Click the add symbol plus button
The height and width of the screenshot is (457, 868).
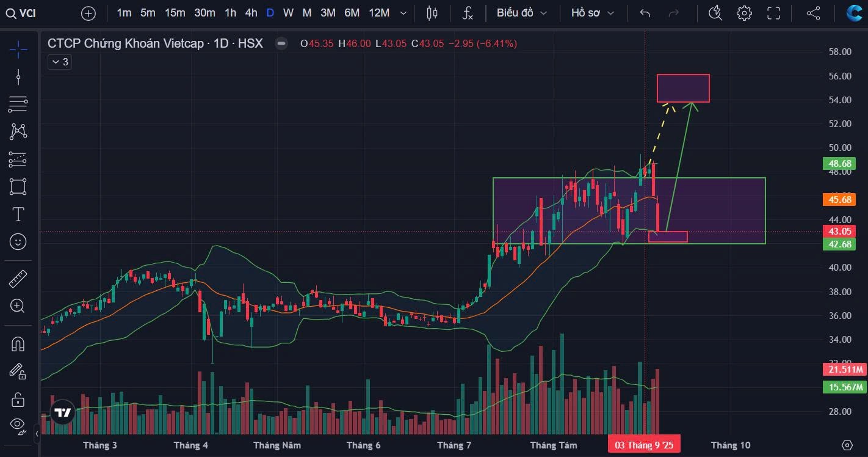(x=89, y=13)
